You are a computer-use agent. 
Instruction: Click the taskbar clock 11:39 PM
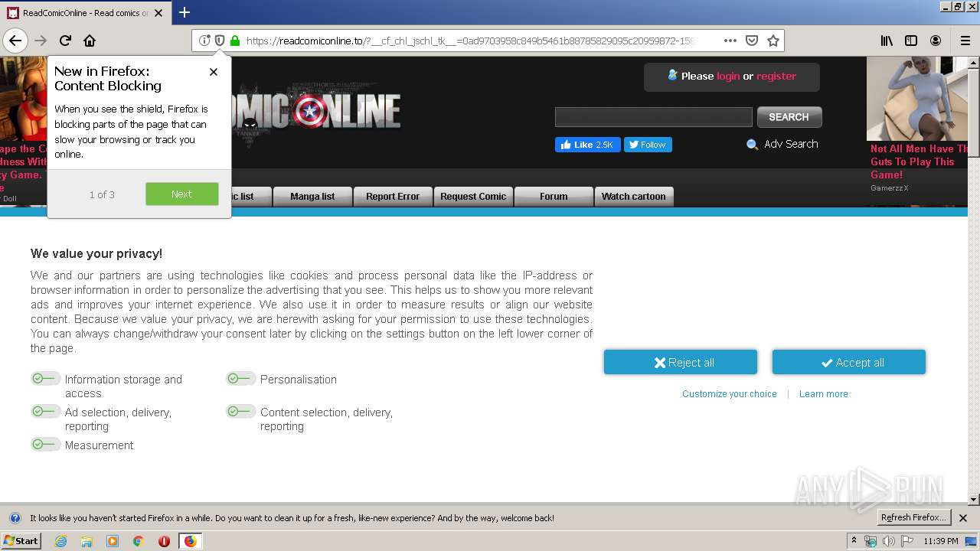[x=941, y=541]
